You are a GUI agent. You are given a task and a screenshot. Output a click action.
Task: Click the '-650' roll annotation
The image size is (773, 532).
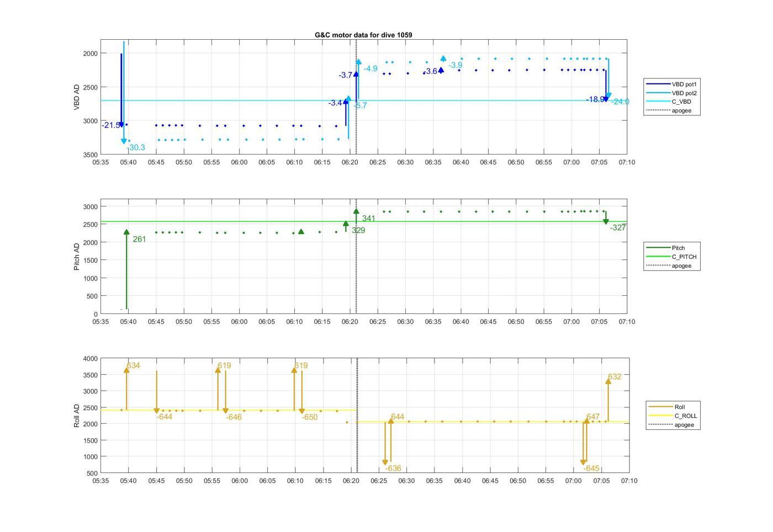[310, 417]
